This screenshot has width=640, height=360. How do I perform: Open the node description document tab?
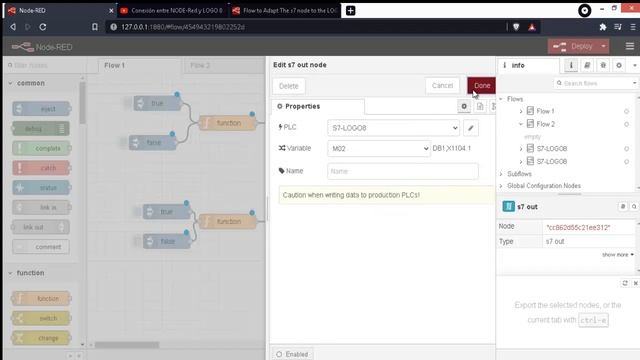(480, 106)
